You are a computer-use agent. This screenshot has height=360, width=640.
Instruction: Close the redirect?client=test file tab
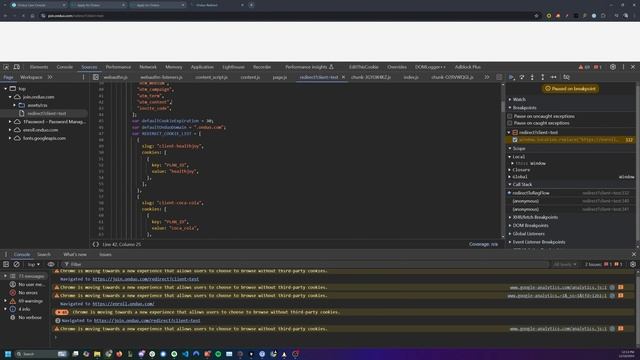coord(343,77)
